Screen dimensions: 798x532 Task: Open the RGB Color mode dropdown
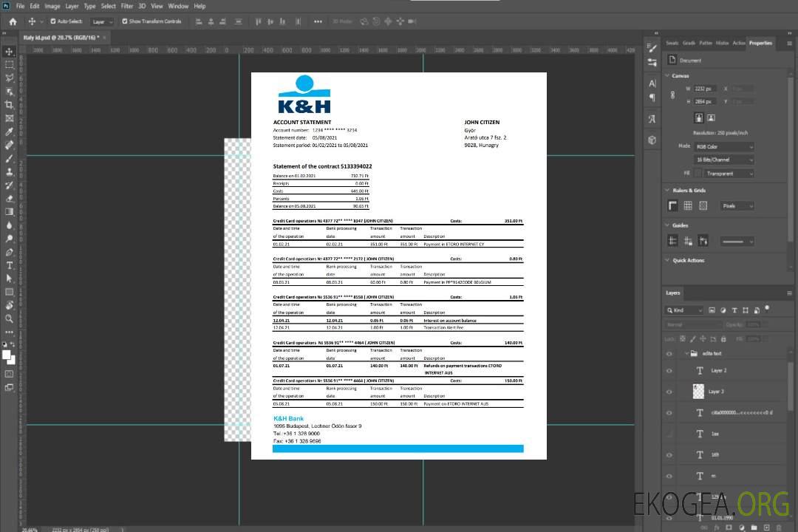[x=724, y=146]
